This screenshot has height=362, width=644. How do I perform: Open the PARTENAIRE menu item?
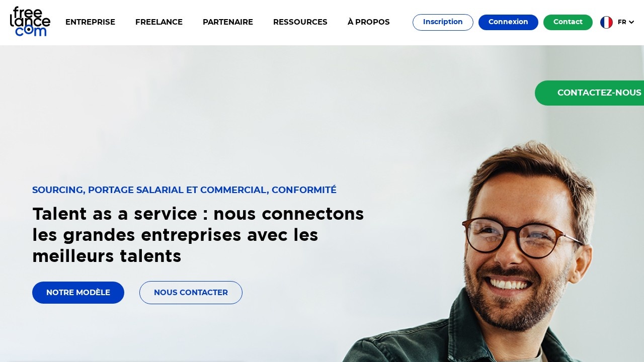point(228,22)
